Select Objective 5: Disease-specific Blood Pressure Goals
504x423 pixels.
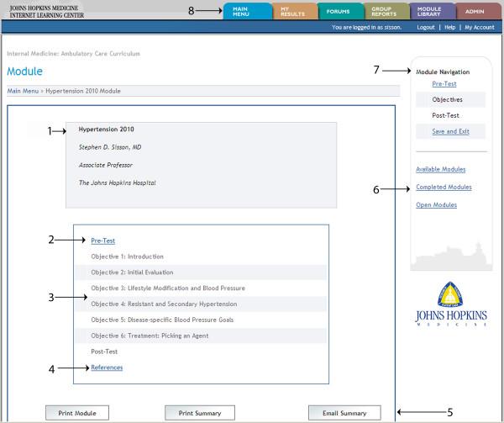pos(162,320)
